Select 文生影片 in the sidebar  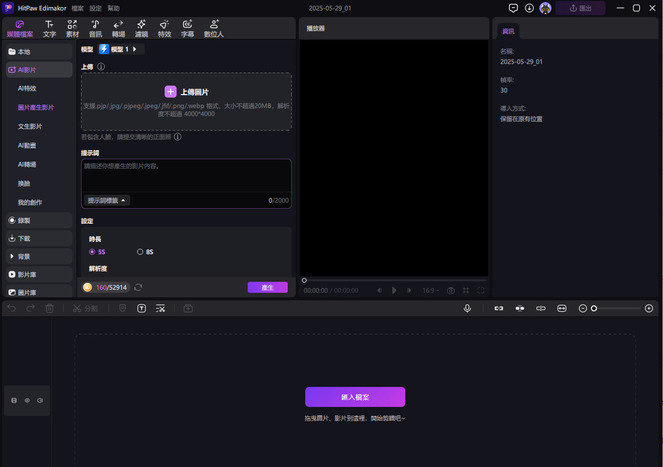click(x=30, y=126)
